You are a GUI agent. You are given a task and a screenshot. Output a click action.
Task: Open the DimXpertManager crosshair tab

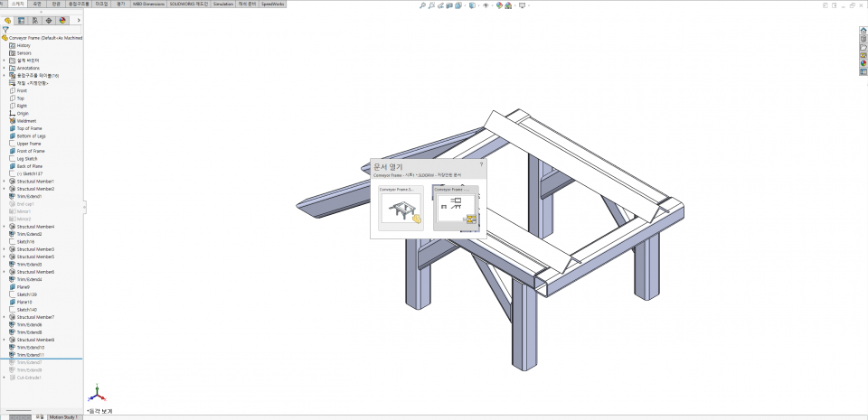coord(49,21)
